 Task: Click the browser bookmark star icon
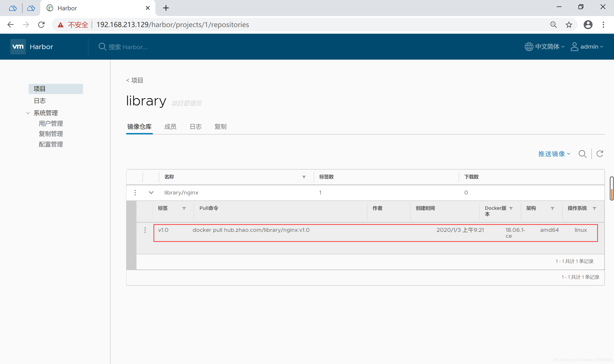click(x=569, y=25)
